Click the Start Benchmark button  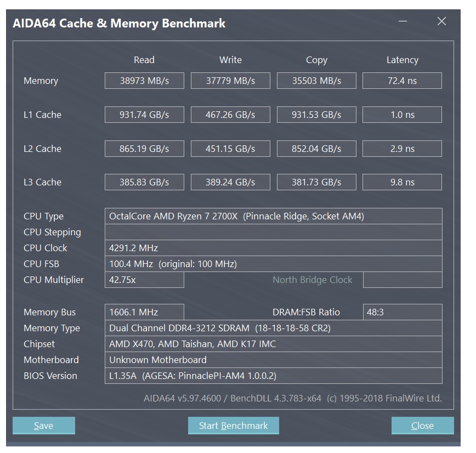(x=233, y=426)
